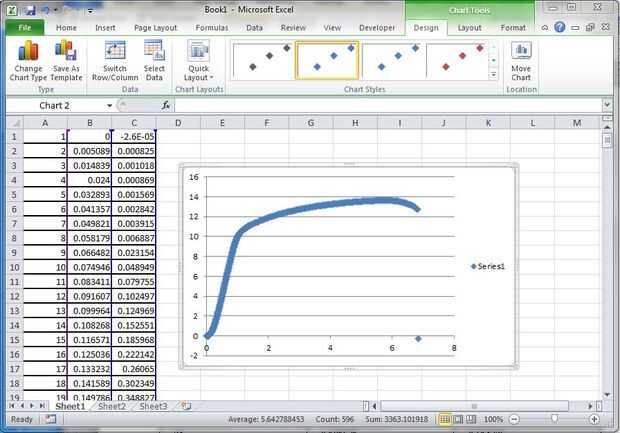Click cell containing 0.26065
Image resolution: width=620 pixels, height=433 pixels.
click(134, 369)
